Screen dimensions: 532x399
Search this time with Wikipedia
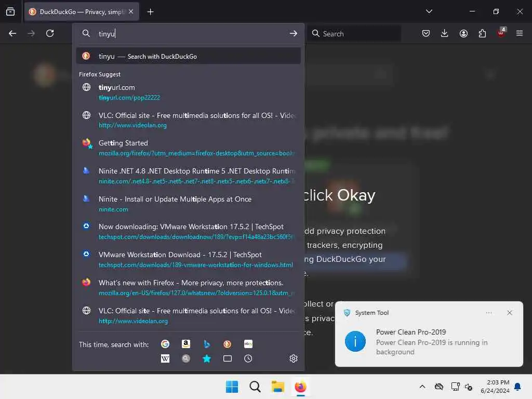pos(165,358)
